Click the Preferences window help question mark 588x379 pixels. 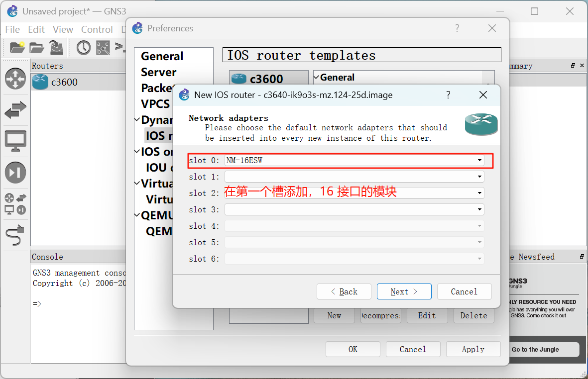(457, 28)
